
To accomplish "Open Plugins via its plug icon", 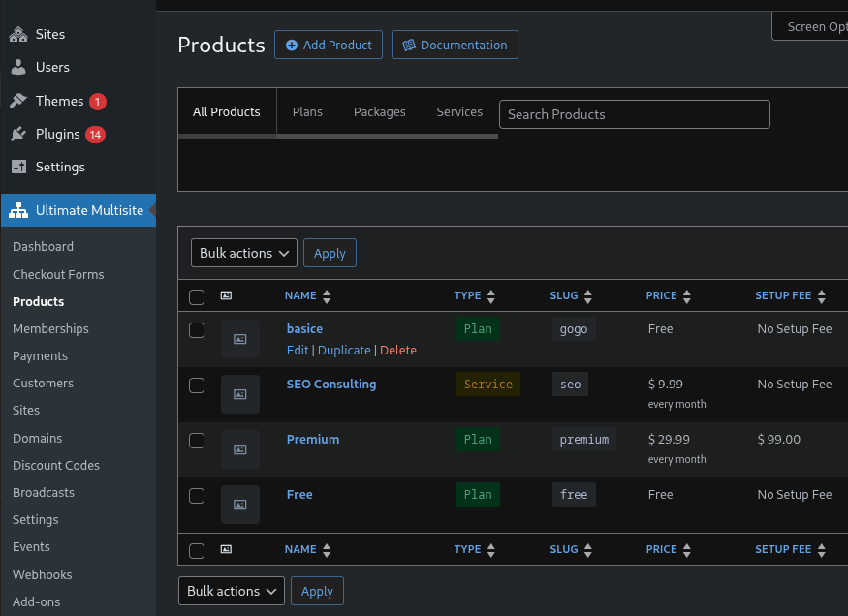I will (x=19, y=134).
